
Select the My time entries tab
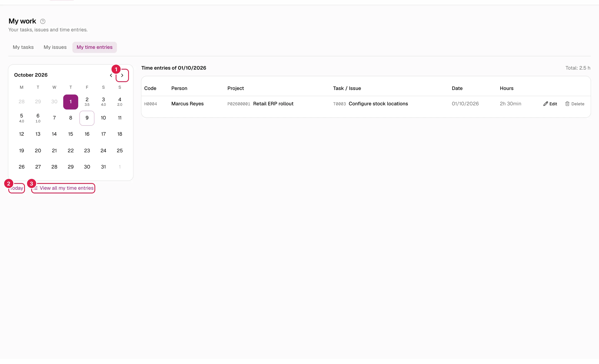click(95, 47)
